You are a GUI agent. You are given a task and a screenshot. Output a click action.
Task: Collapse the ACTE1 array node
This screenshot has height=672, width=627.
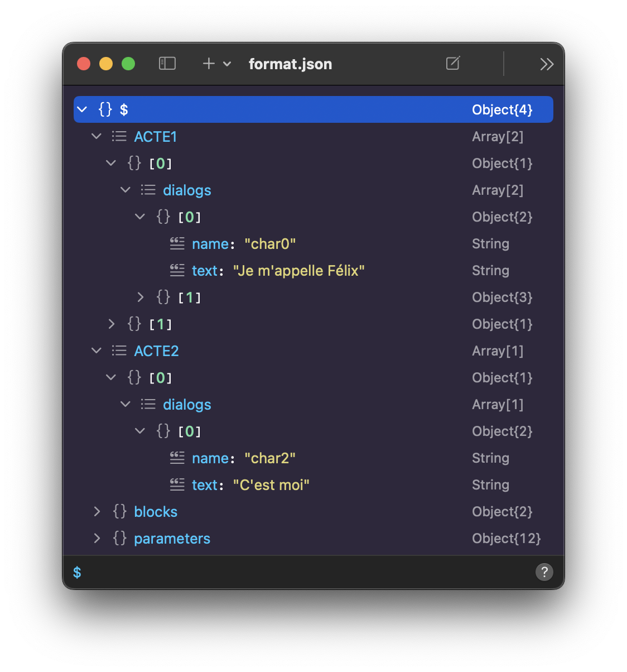tap(95, 136)
